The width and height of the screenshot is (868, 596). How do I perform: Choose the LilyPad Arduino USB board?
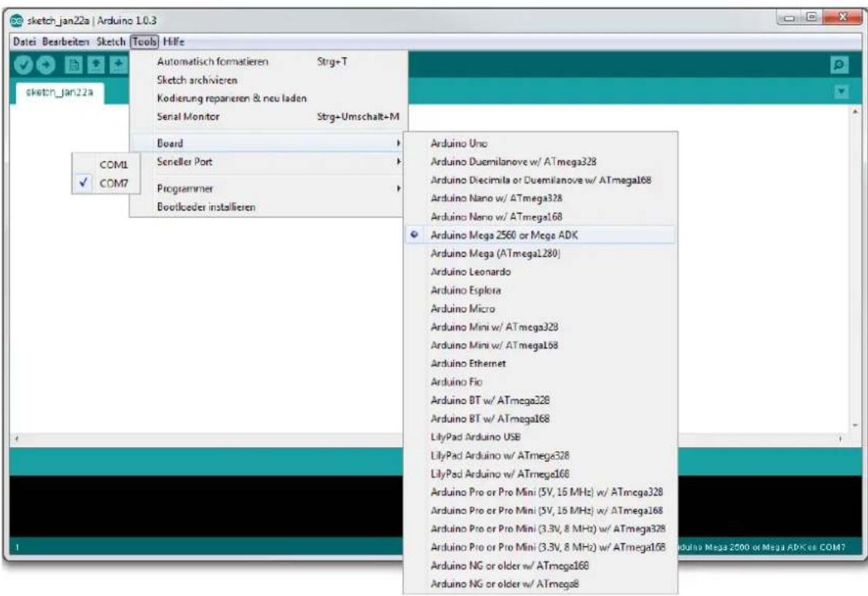[540, 436]
